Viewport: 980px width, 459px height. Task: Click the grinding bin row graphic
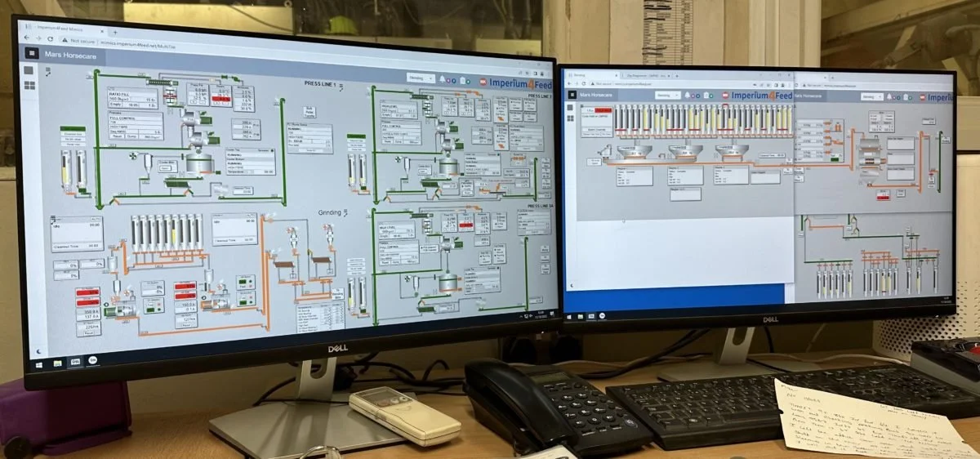point(167,233)
